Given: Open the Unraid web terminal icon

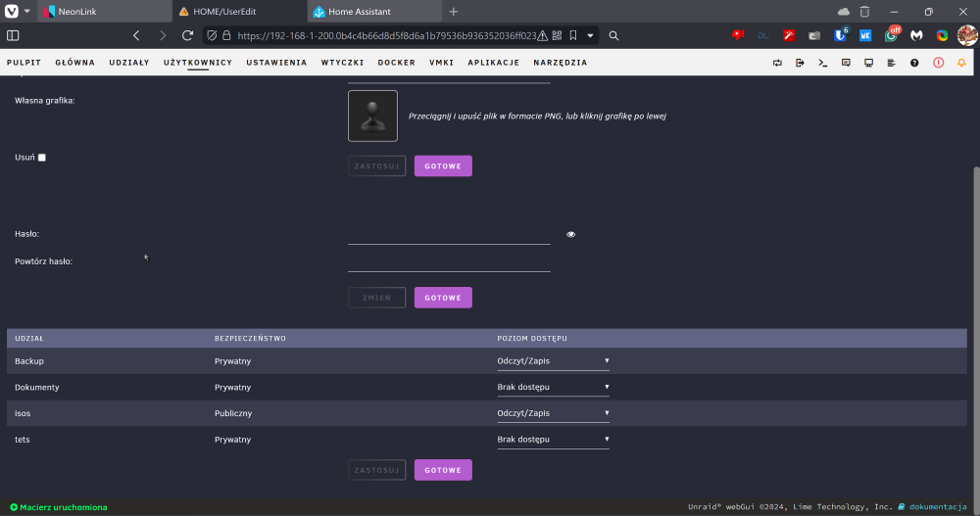Looking at the screenshot, I should [x=823, y=63].
